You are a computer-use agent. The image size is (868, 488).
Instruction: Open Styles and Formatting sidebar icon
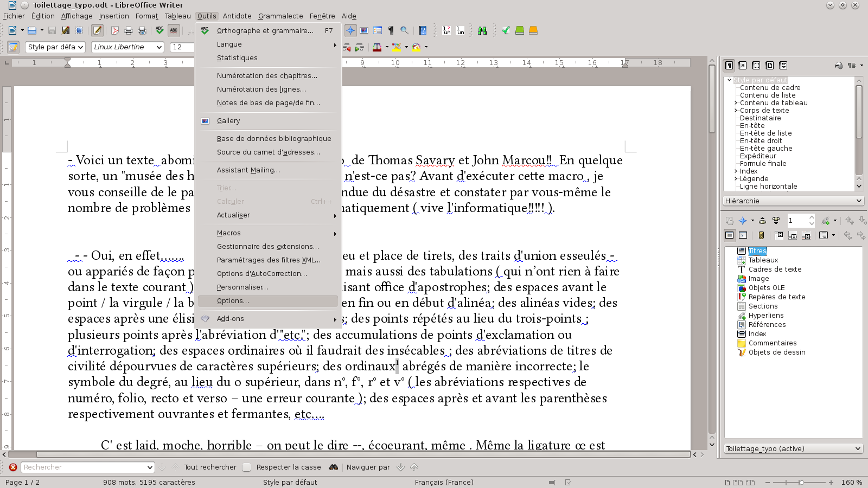click(x=13, y=47)
